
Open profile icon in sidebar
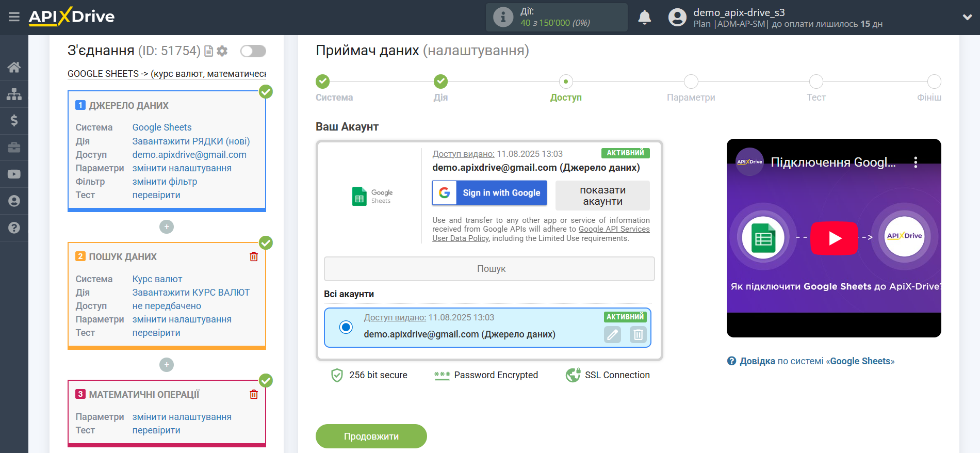tap(14, 201)
